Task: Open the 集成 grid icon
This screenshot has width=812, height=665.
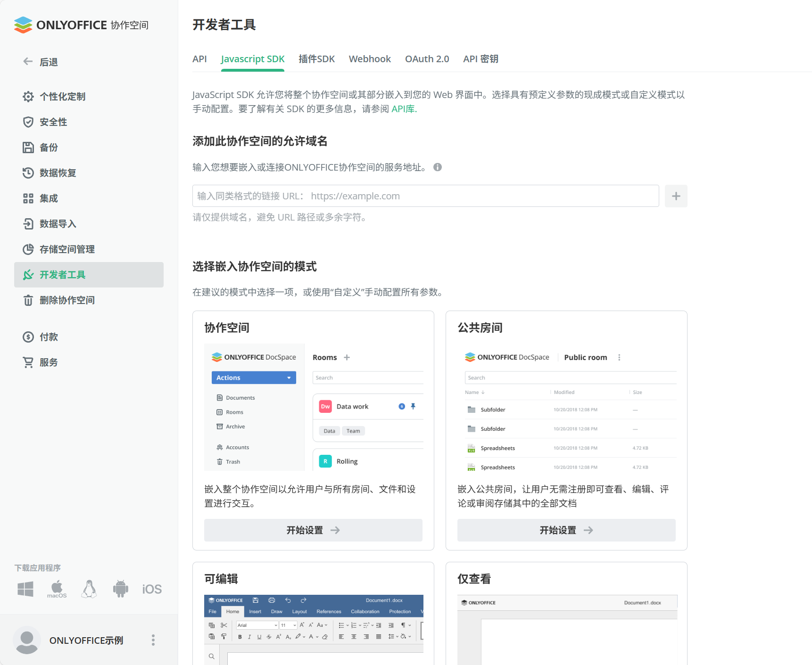Action: (x=28, y=198)
